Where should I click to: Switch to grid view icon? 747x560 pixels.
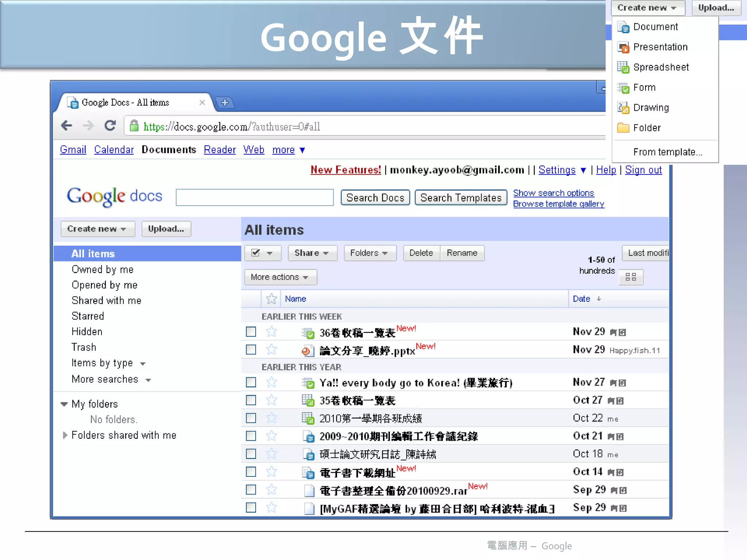tap(631, 277)
